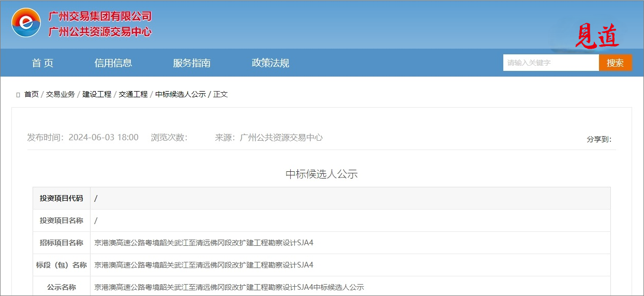The width and height of the screenshot is (644, 296).
Task: Follow the 首页 breadcrumb link
Action: pyautogui.click(x=32, y=94)
